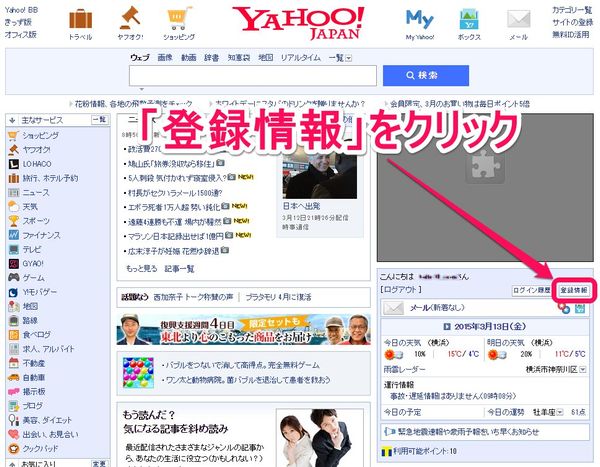Select the 地図 search tab
The width and height of the screenshot is (600, 467).
266,58
